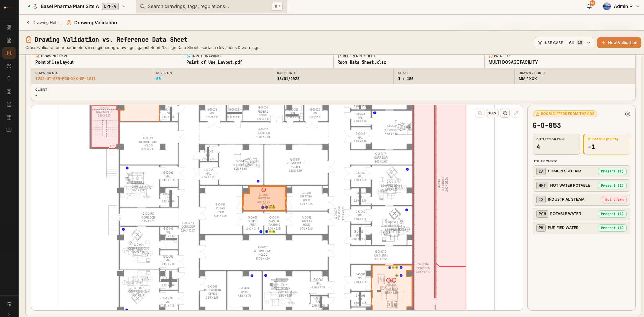The image size is (644, 317).
Task: Open the book library icon in sidebar
Action: [x=9, y=130]
